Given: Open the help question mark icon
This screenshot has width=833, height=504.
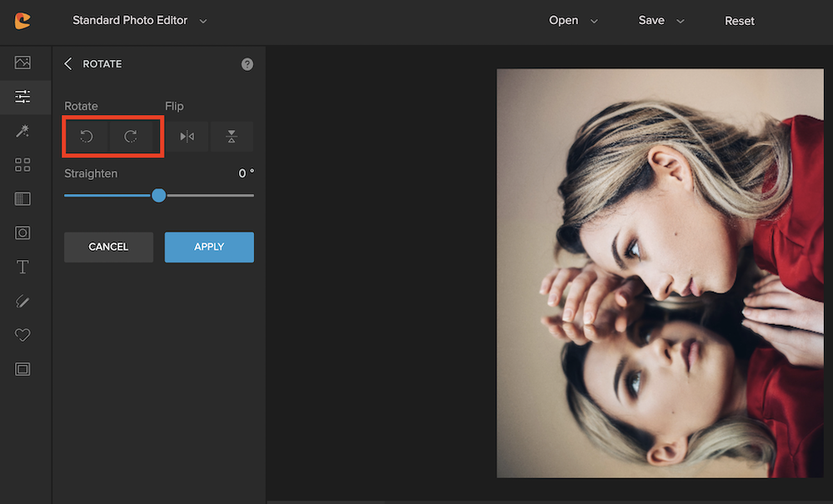Looking at the screenshot, I should pyautogui.click(x=247, y=64).
